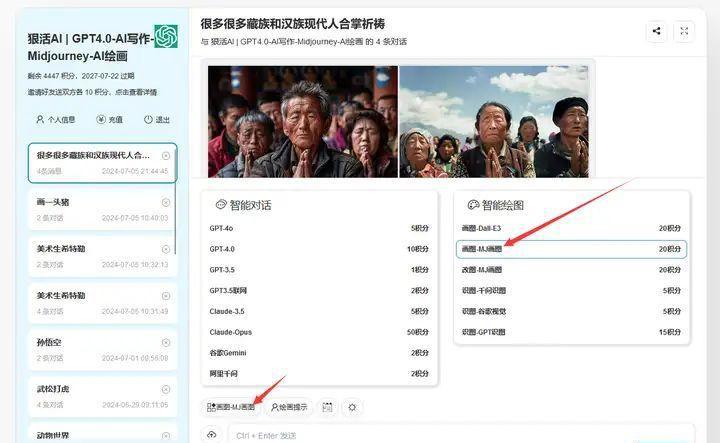The width and height of the screenshot is (720, 443).
Task: Share this conversation via share icon
Action: [x=657, y=31]
